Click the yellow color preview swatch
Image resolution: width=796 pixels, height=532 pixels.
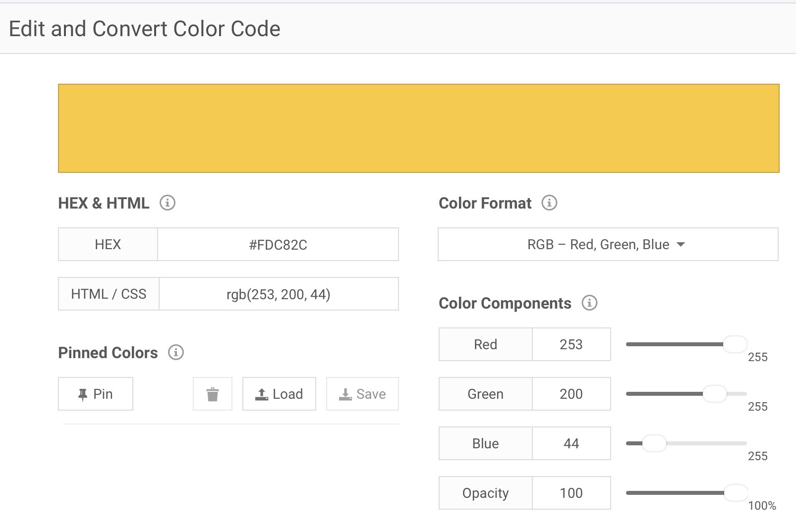[419, 128]
